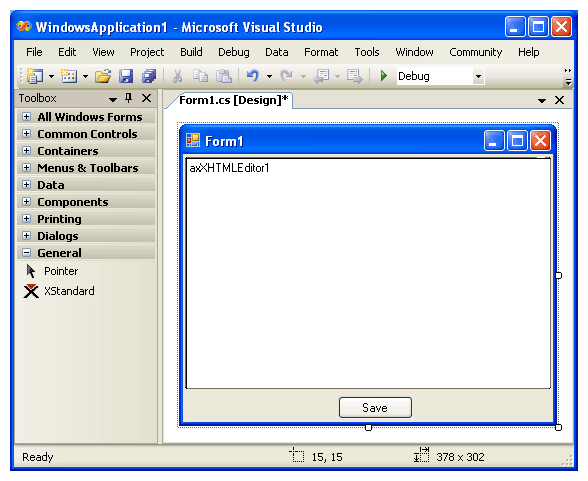This screenshot has width=588, height=481.
Task: Open the Data menu
Action: coord(277,52)
